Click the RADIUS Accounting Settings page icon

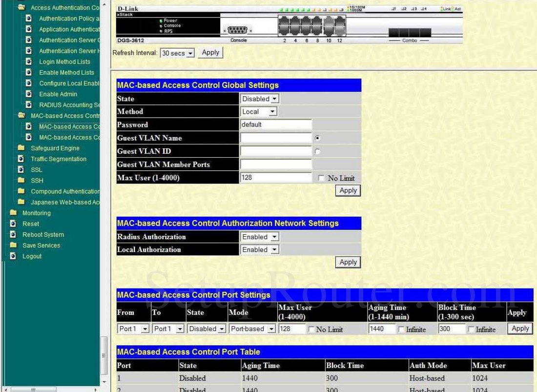tap(29, 105)
